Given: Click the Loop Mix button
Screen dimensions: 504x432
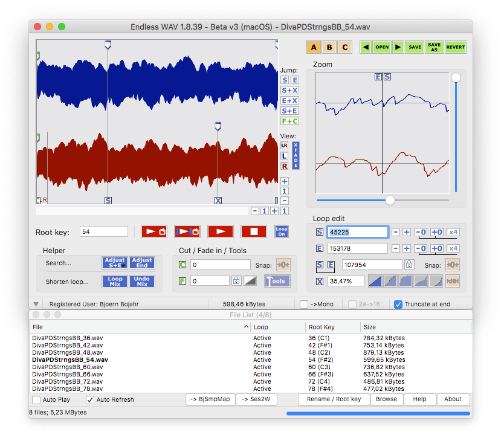Looking at the screenshot, I should pyautogui.click(x=115, y=282).
